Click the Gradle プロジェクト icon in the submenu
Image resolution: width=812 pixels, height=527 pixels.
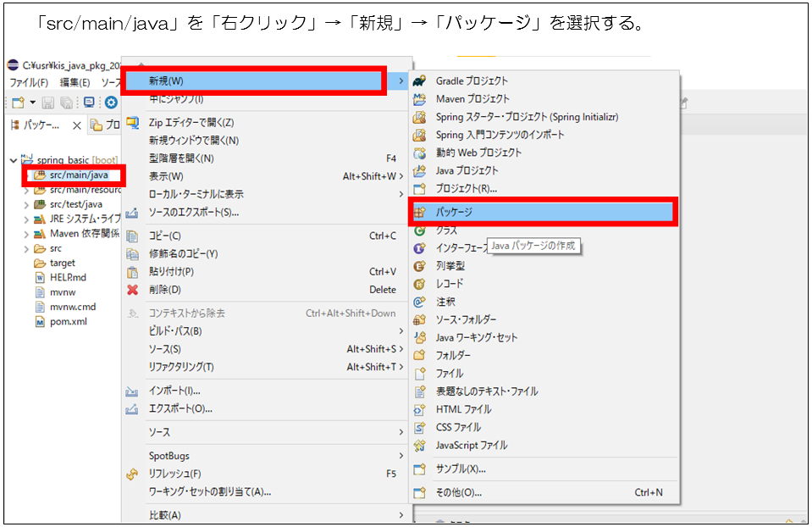[x=419, y=80]
